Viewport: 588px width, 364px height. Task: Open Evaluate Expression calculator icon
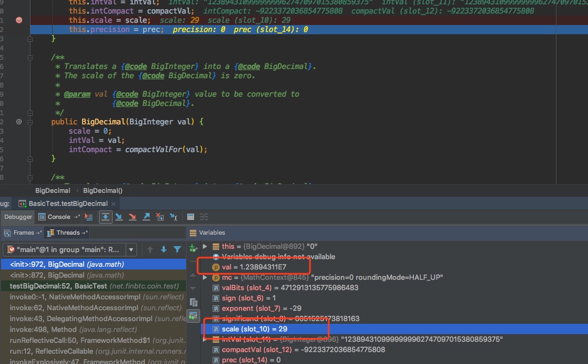(190, 217)
